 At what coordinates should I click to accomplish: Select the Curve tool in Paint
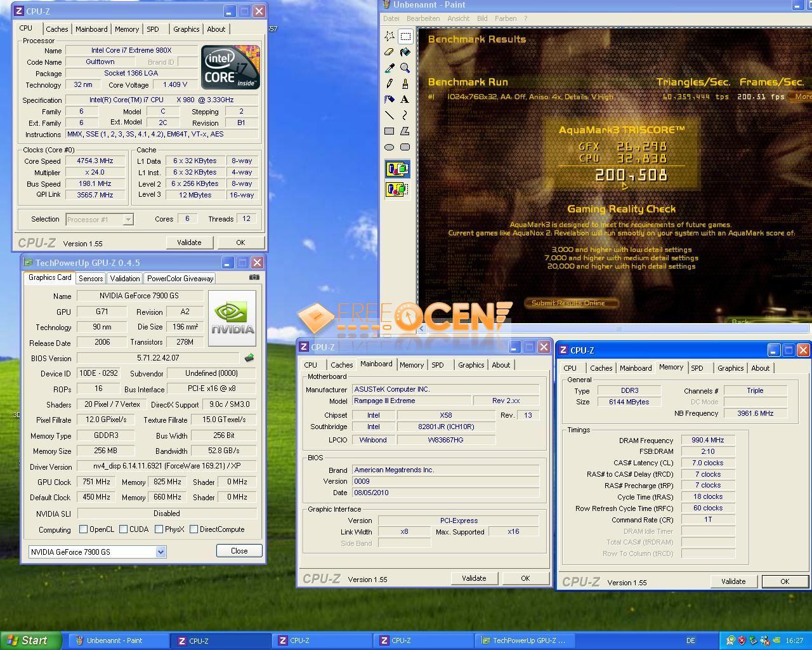(405, 115)
